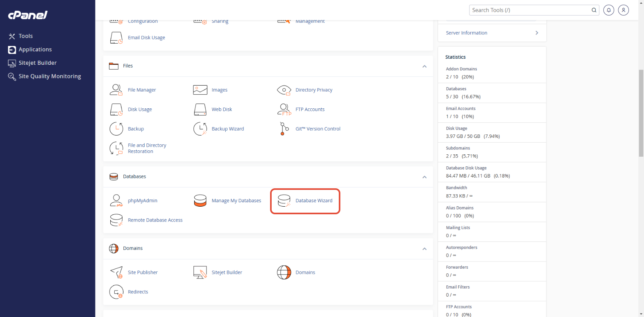
Task: Click the Sitejet Builder monitor icon in Domains
Action: (x=200, y=272)
